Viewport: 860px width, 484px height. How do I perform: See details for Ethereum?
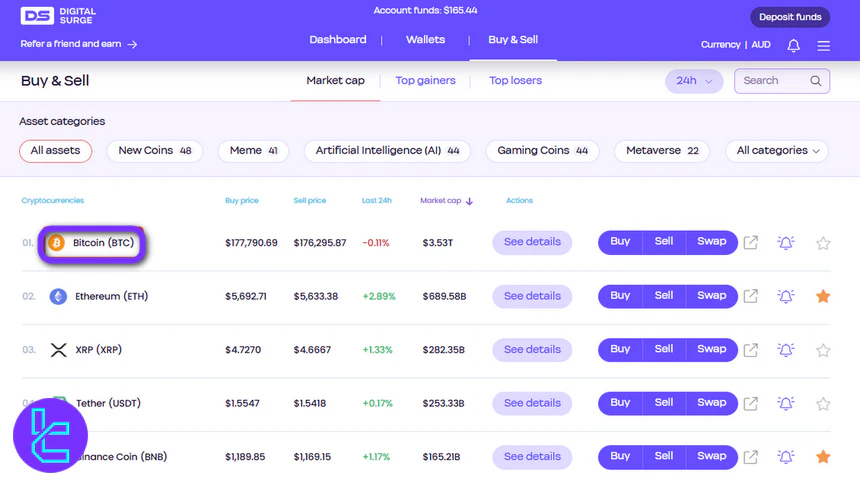[532, 296]
